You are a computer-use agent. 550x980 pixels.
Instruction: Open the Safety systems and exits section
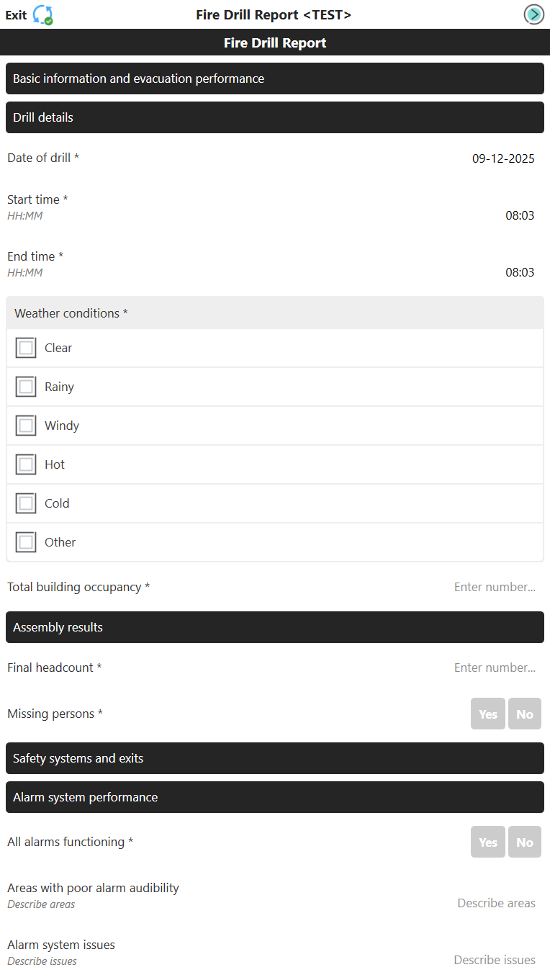(275, 758)
